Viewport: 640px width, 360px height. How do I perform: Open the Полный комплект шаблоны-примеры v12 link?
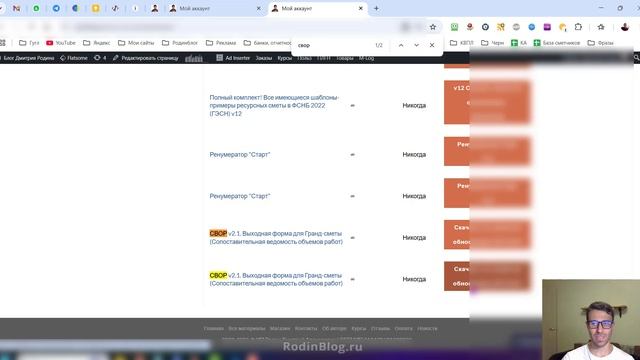point(274,105)
